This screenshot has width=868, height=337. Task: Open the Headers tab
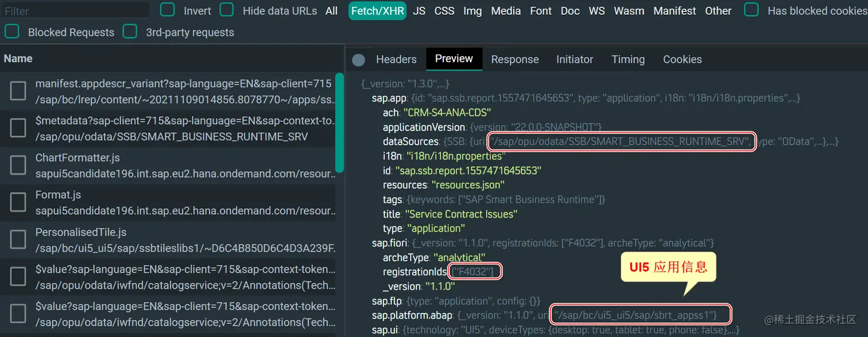[x=396, y=59]
